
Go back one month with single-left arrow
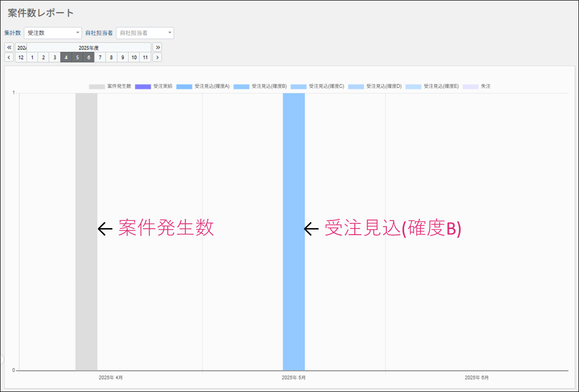click(x=9, y=57)
